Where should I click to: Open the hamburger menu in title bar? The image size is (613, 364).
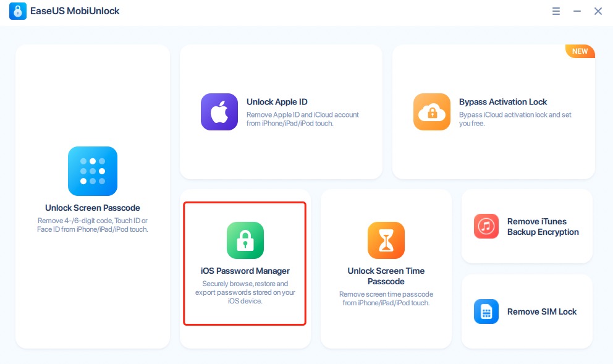pyautogui.click(x=556, y=11)
